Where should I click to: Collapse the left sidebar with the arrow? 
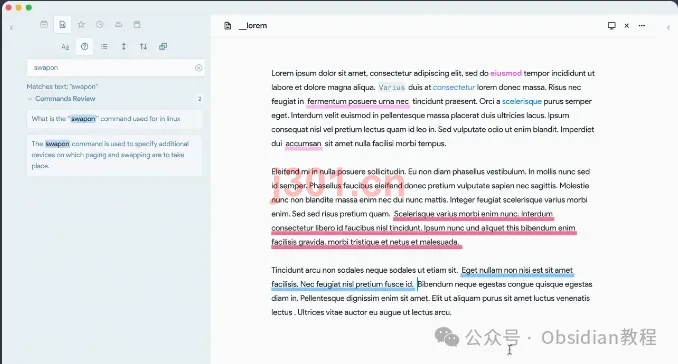[x=12, y=28]
